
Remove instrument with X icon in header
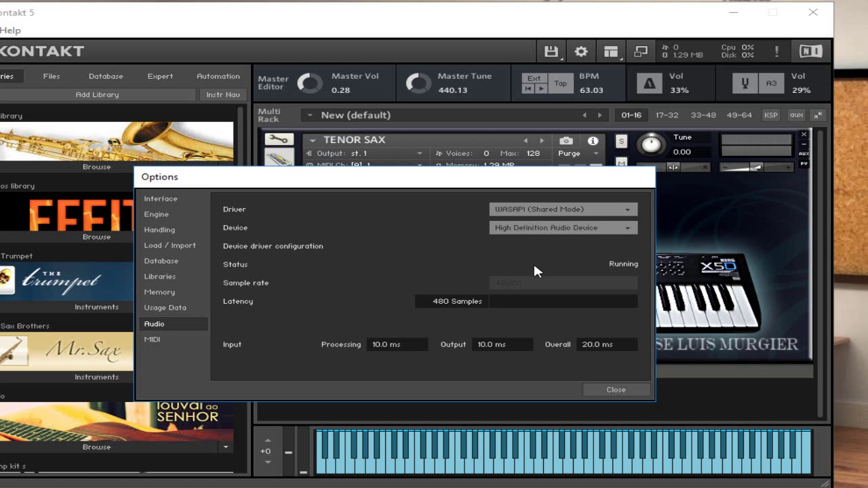coord(804,135)
